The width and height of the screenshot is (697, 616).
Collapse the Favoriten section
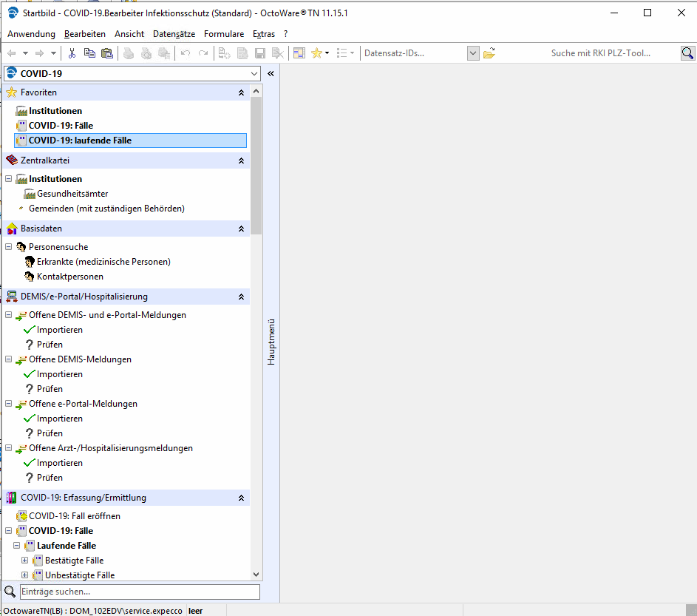pyautogui.click(x=241, y=93)
